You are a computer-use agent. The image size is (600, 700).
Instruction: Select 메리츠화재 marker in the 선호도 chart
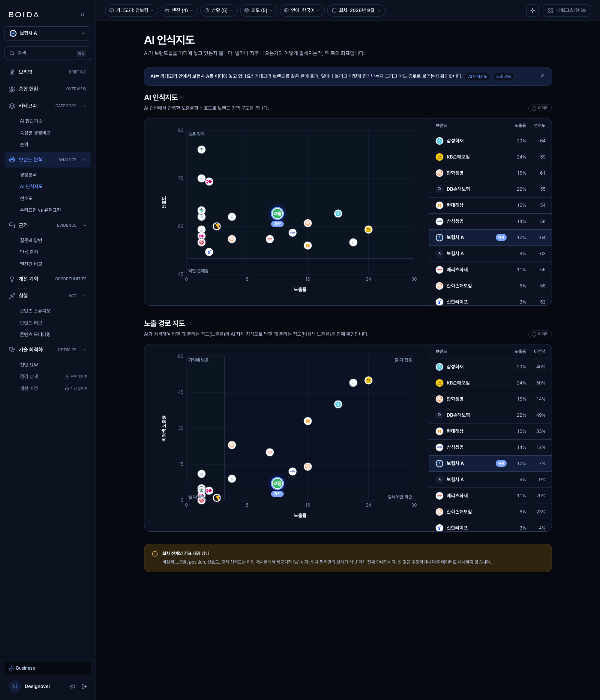pyautogui.click(x=270, y=239)
